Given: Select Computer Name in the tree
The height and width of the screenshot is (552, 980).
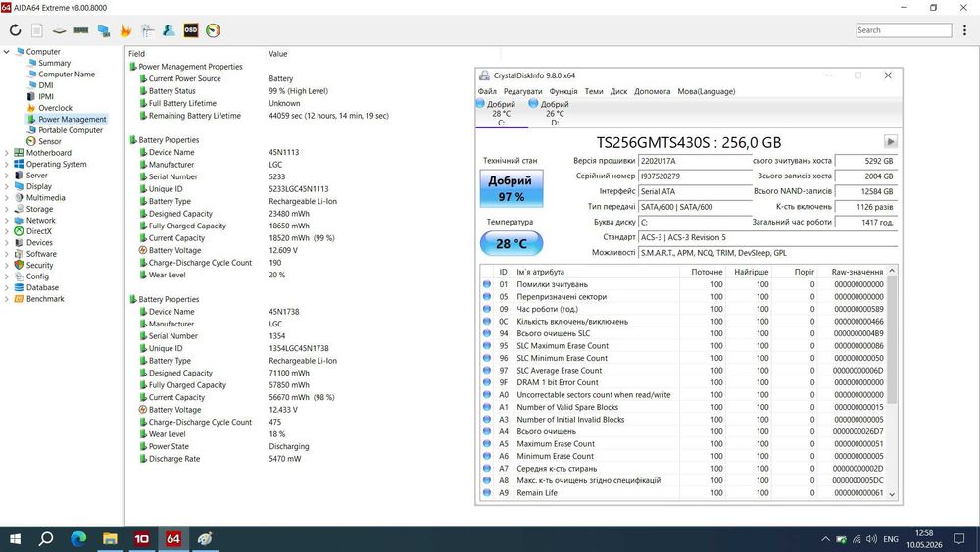Looking at the screenshot, I should coord(67,75).
